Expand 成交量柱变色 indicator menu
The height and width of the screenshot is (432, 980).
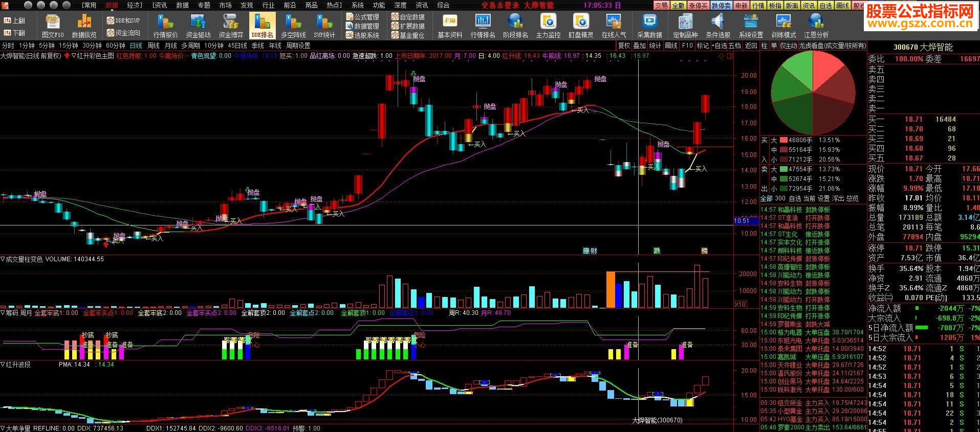point(3,259)
